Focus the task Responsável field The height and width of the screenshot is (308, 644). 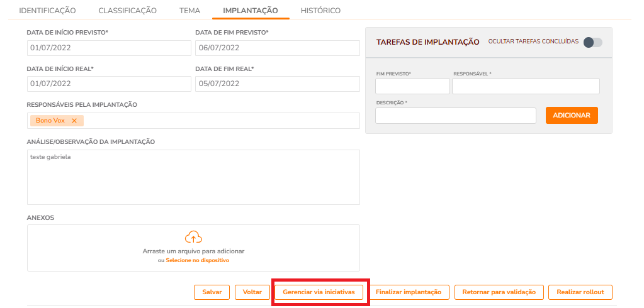pos(526,86)
